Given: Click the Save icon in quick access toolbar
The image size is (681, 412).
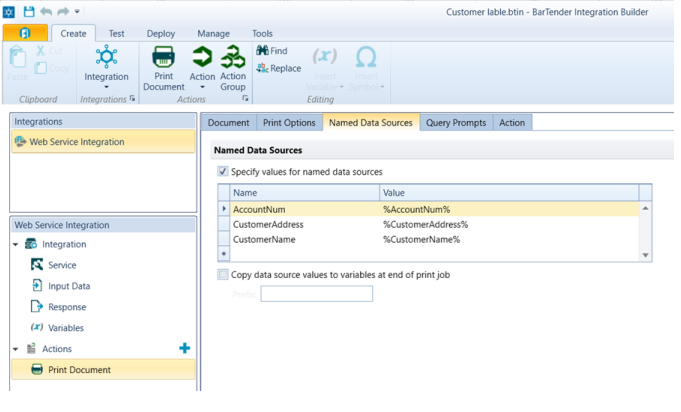Looking at the screenshot, I should [x=29, y=12].
